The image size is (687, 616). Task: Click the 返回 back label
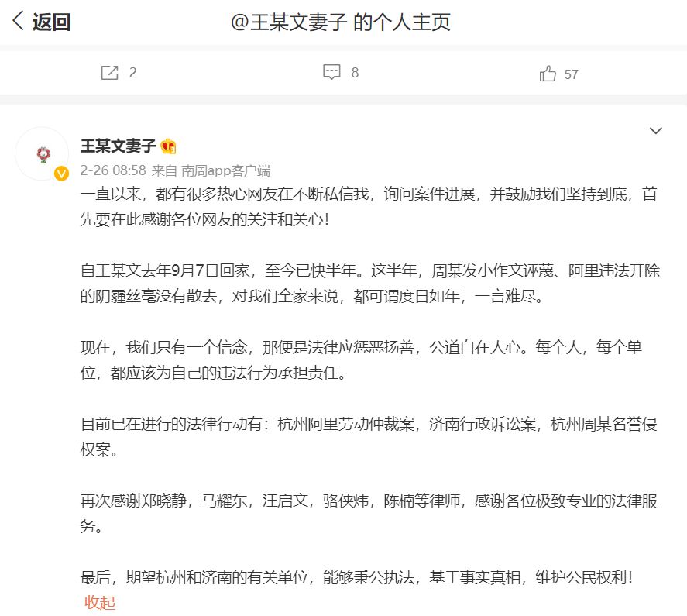click(51, 22)
